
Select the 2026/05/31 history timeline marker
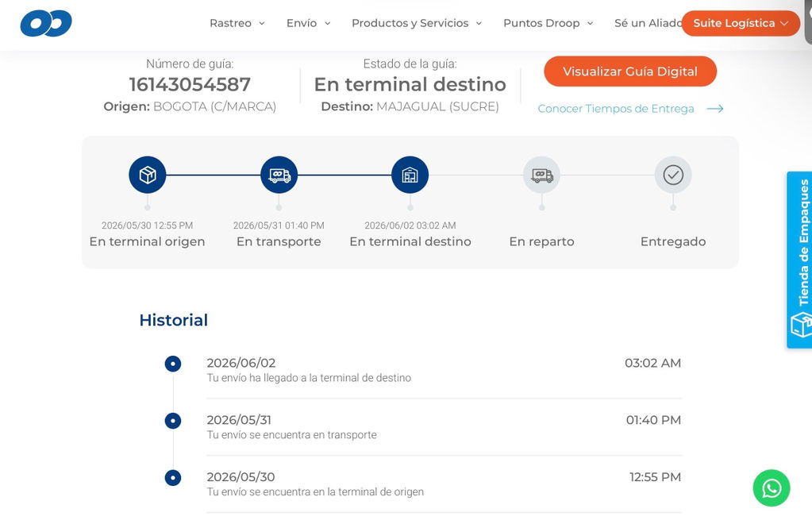pos(173,421)
